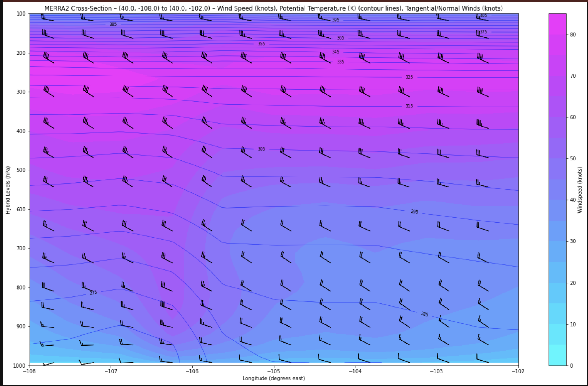Click the x-axis tick label −105

coord(274,371)
